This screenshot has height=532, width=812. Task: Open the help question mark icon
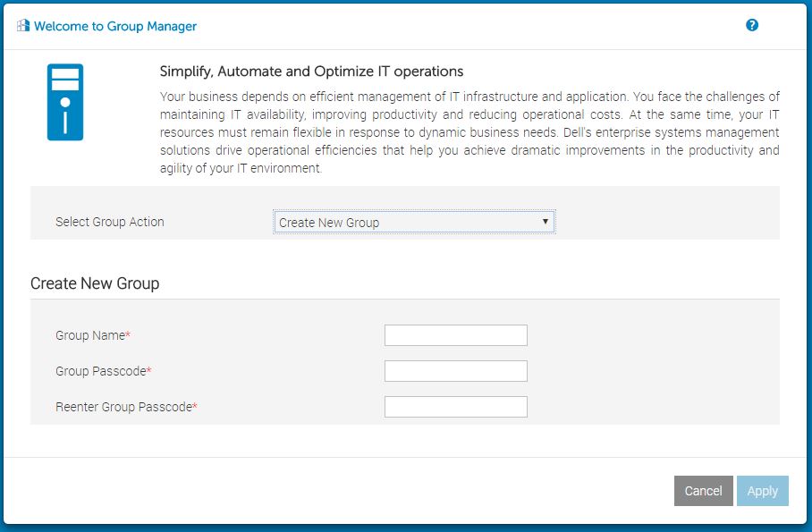coord(752,25)
